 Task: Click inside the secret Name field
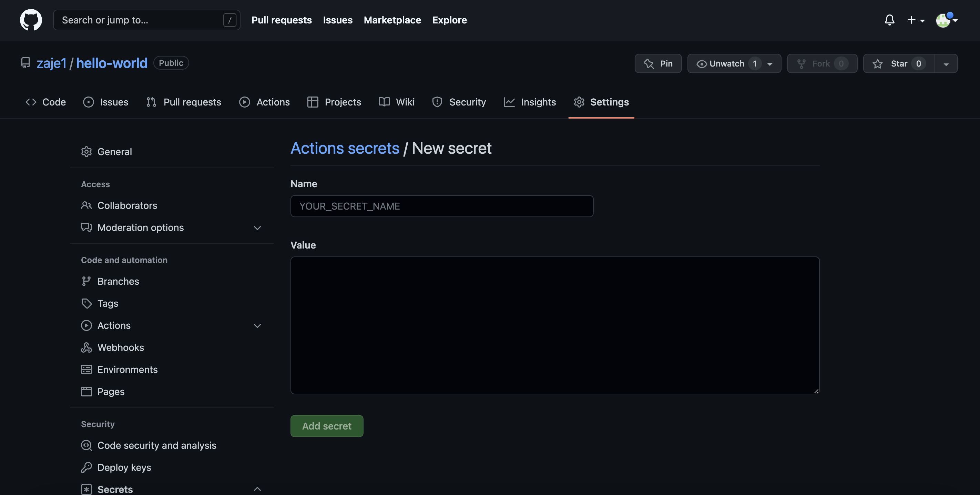click(441, 206)
